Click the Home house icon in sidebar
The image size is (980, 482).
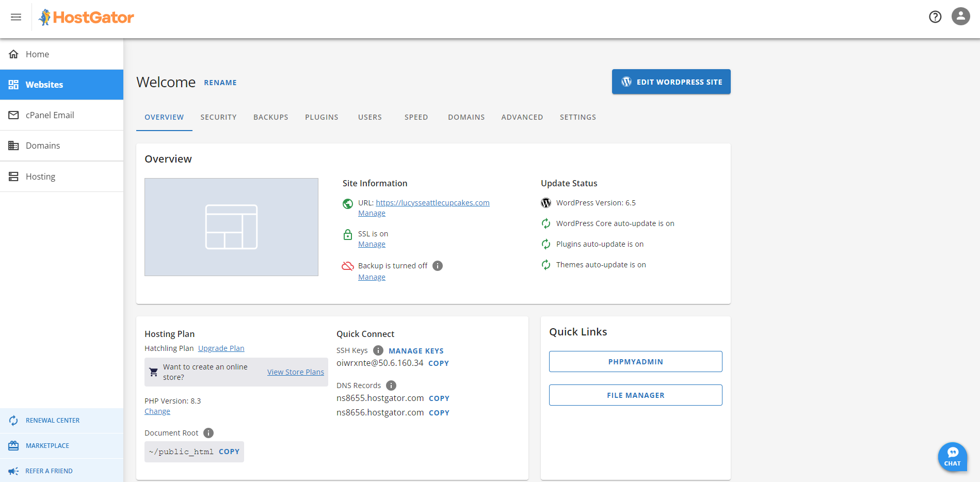coord(13,54)
